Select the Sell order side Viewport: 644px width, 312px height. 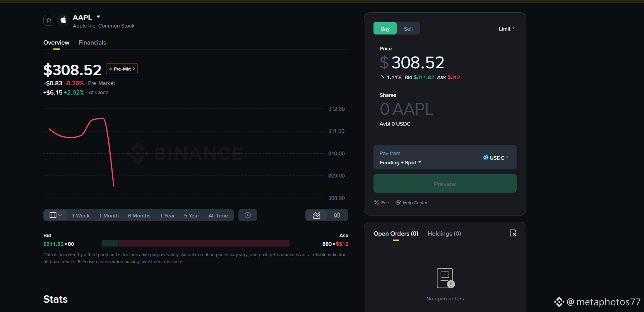pos(408,29)
